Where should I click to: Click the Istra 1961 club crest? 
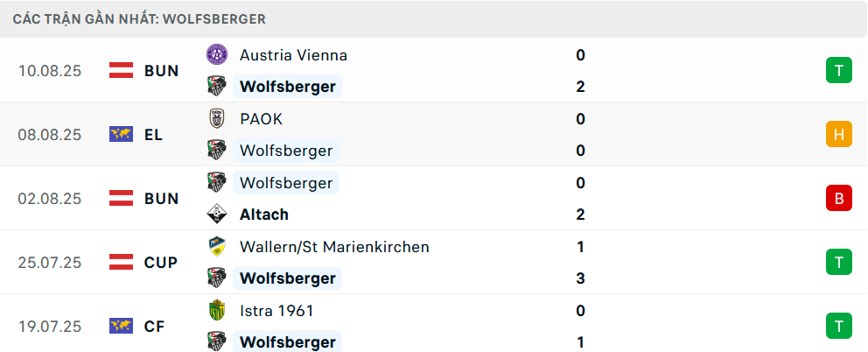pyautogui.click(x=216, y=311)
